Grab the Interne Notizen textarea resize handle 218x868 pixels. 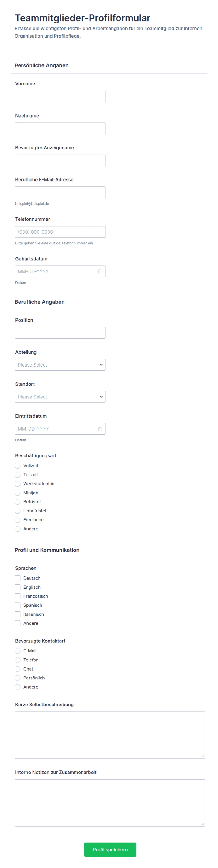(203, 824)
